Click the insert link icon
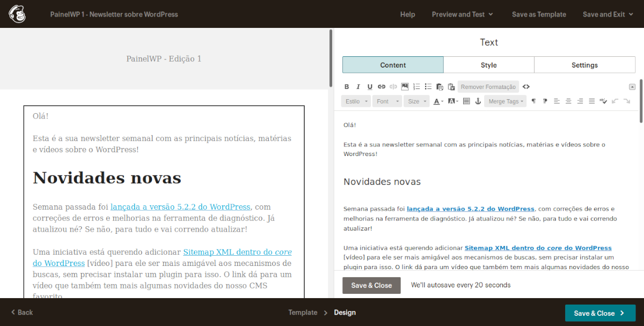This screenshot has height=326, width=644. [x=382, y=87]
